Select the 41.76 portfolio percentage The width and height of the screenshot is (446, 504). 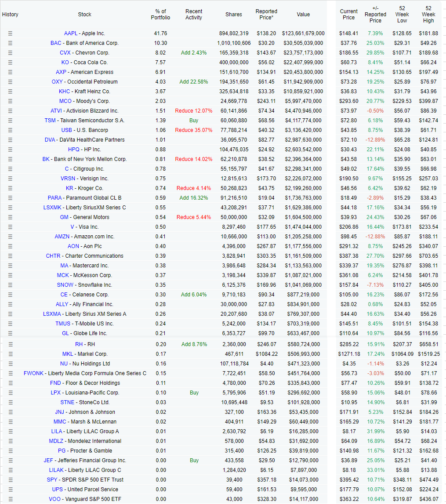click(160, 33)
